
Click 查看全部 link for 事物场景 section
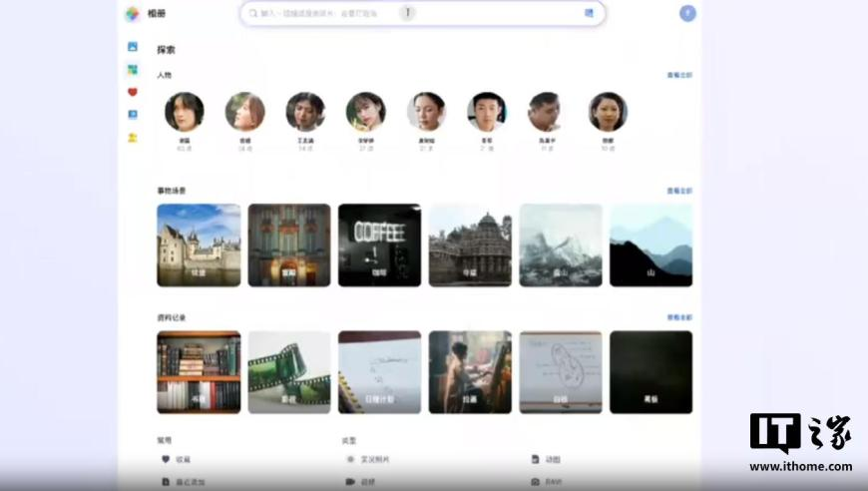(x=679, y=191)
